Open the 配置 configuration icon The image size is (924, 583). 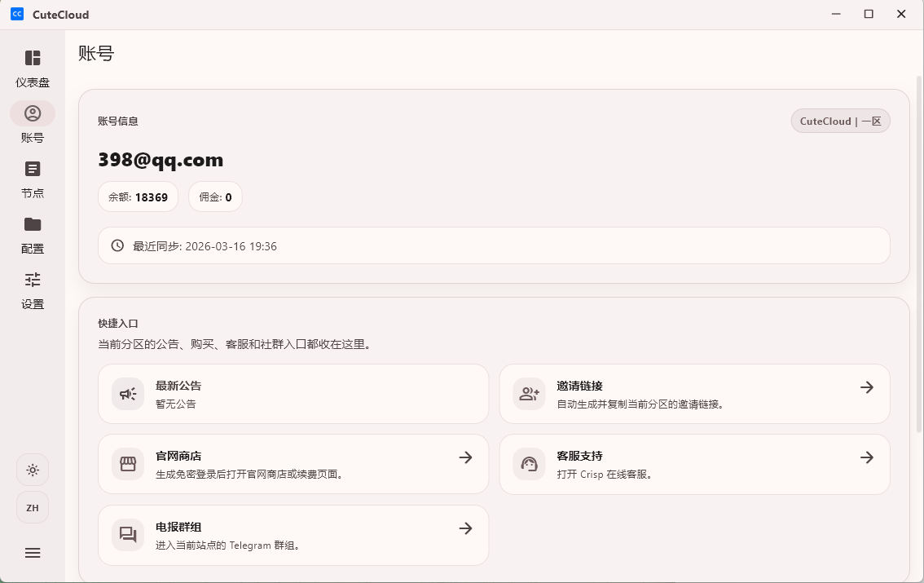33,224
